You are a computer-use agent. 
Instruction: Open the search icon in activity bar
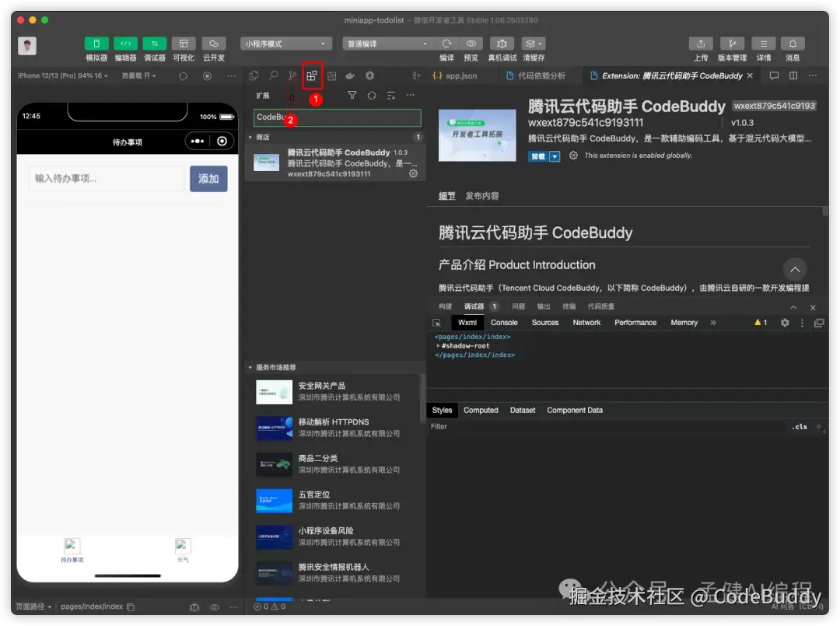[273, 76]
